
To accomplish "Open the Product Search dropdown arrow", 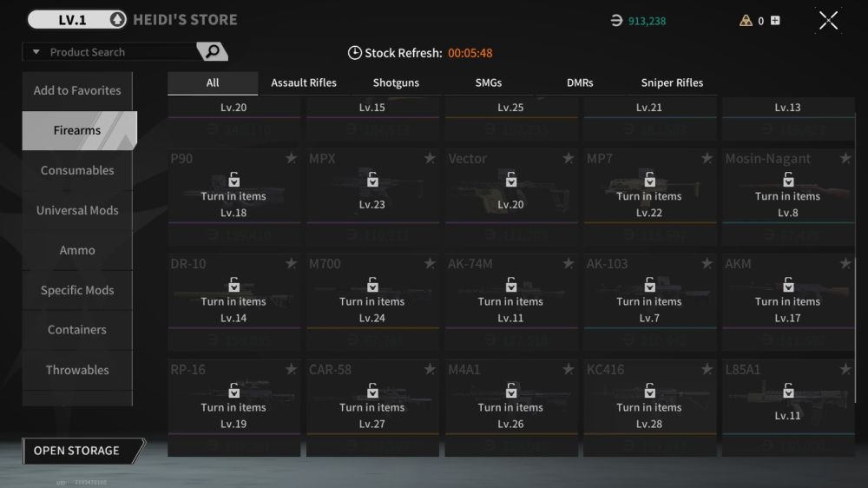I will pos(36,52).
